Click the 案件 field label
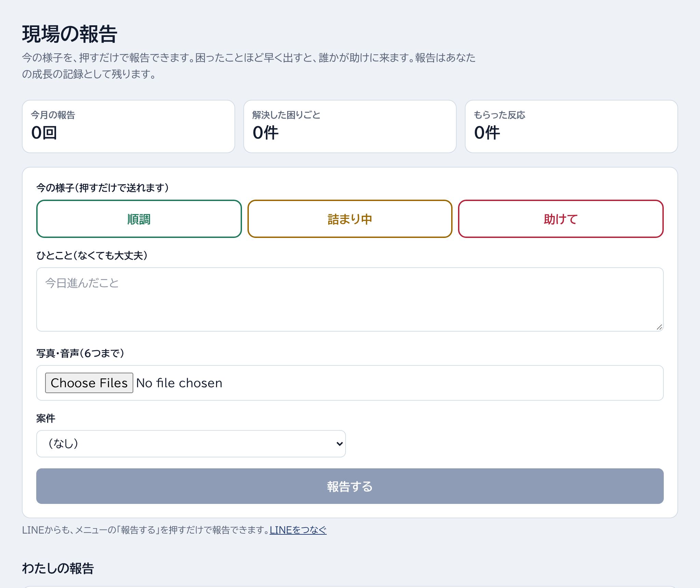This screenshot has width=700, height=588. tap(46, 418)
